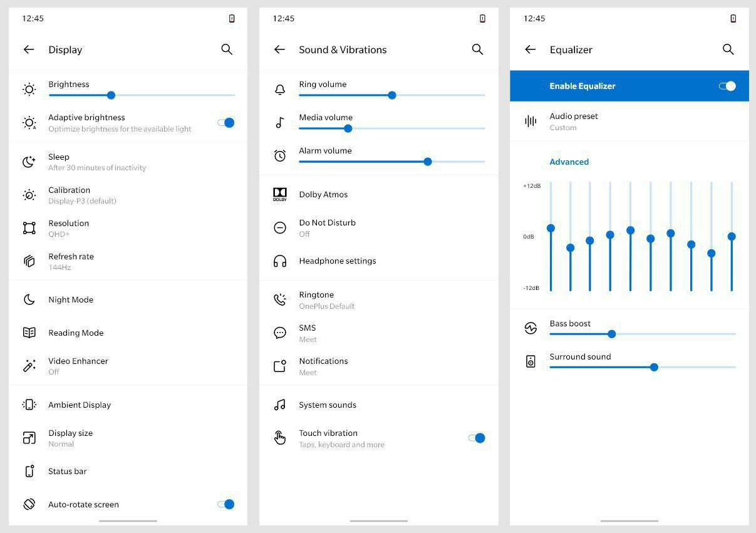
Task: Click the Ring volume slider handle
Action: pos(392,95)
